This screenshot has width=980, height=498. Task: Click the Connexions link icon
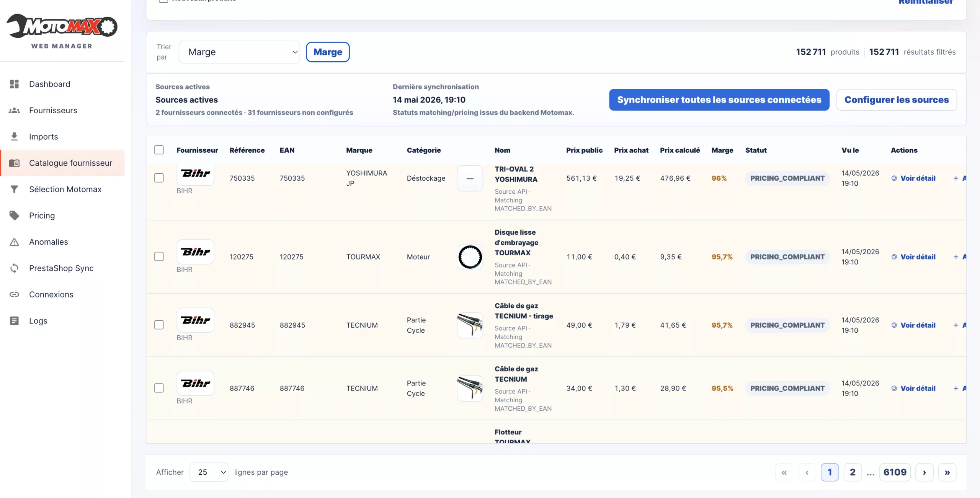[x=14, y=294]
